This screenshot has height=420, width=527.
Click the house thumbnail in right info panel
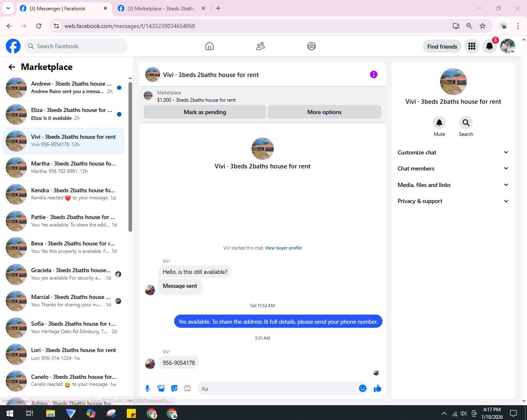[x=453, y=82]
